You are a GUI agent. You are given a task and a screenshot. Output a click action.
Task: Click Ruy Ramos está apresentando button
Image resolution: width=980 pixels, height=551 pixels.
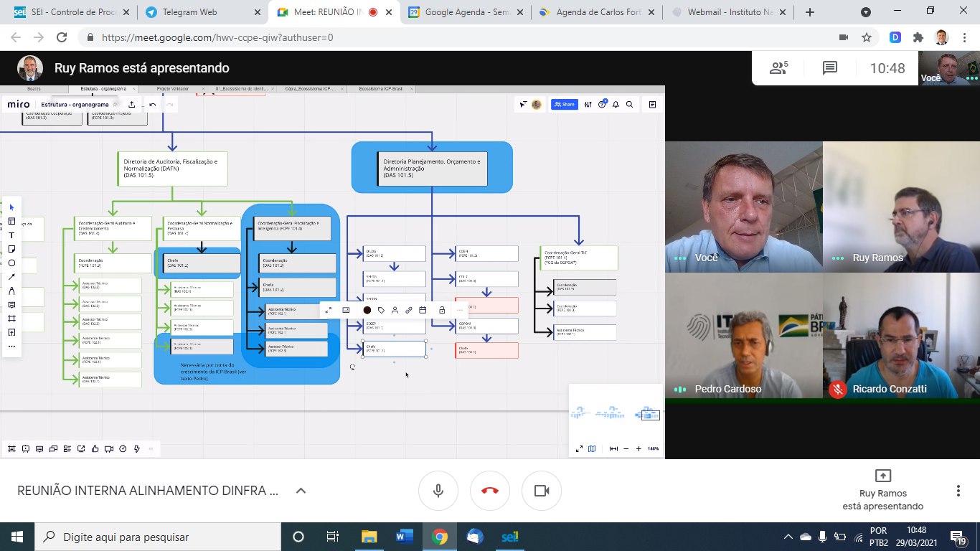pos(882,490)
